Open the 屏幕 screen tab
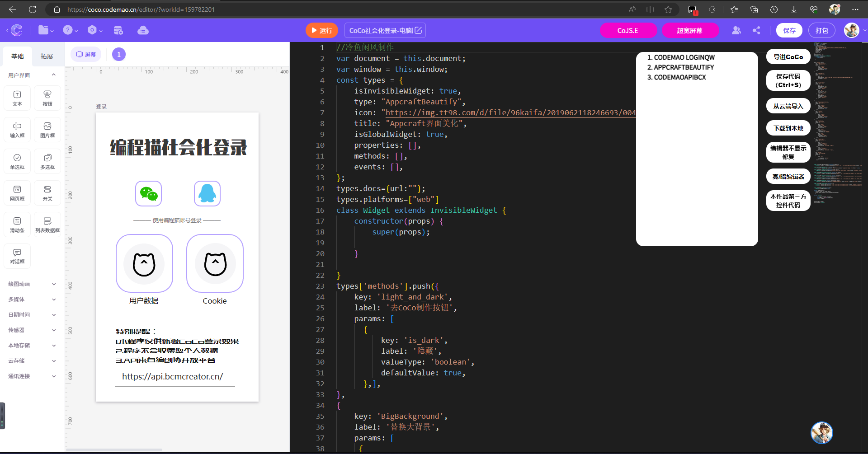The width and height of the screenshot is (868, 454). coord(86,54)
